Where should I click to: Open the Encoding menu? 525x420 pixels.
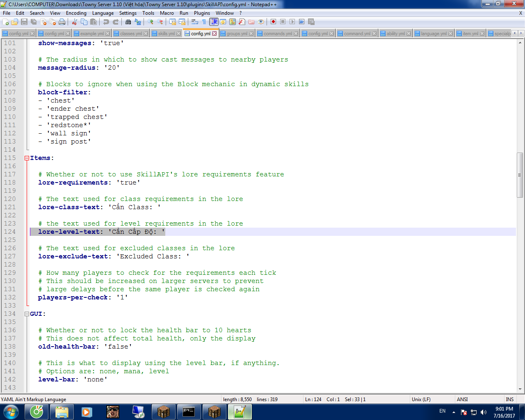pyautogui.click(x=76, y=13)
